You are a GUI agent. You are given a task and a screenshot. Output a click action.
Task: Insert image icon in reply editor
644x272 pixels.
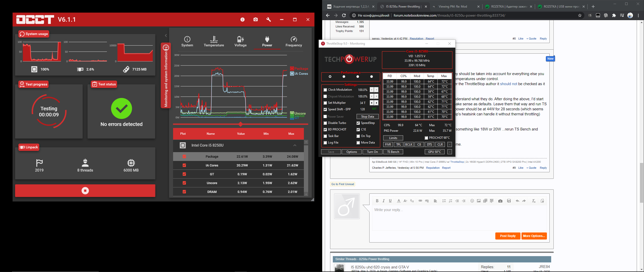(479, 201)
